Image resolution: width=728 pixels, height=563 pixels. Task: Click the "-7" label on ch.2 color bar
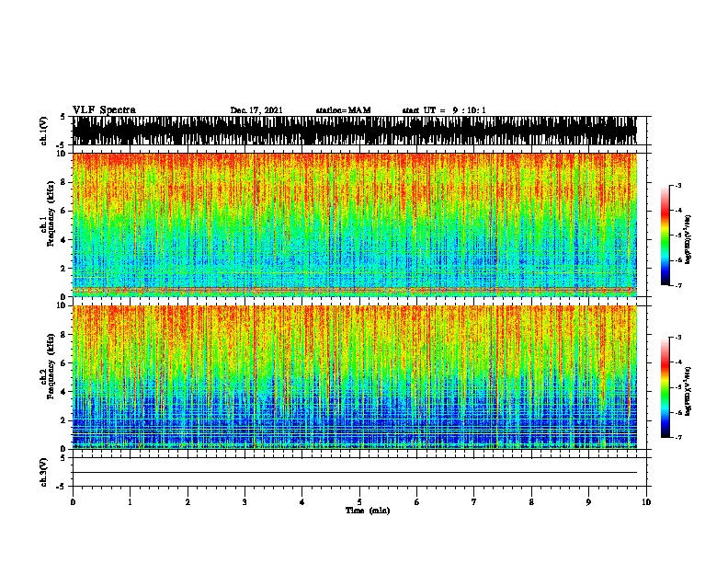point(678,438)
